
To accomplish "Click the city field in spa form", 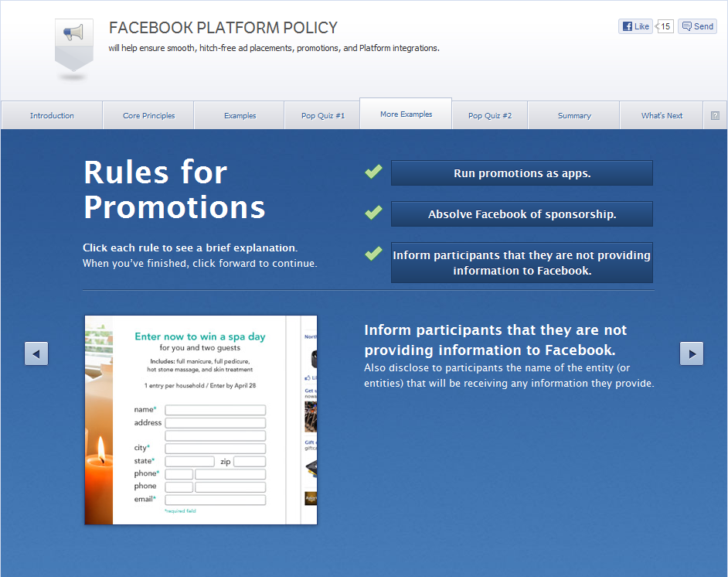I will pyautogui.click(x=216, y=449).
